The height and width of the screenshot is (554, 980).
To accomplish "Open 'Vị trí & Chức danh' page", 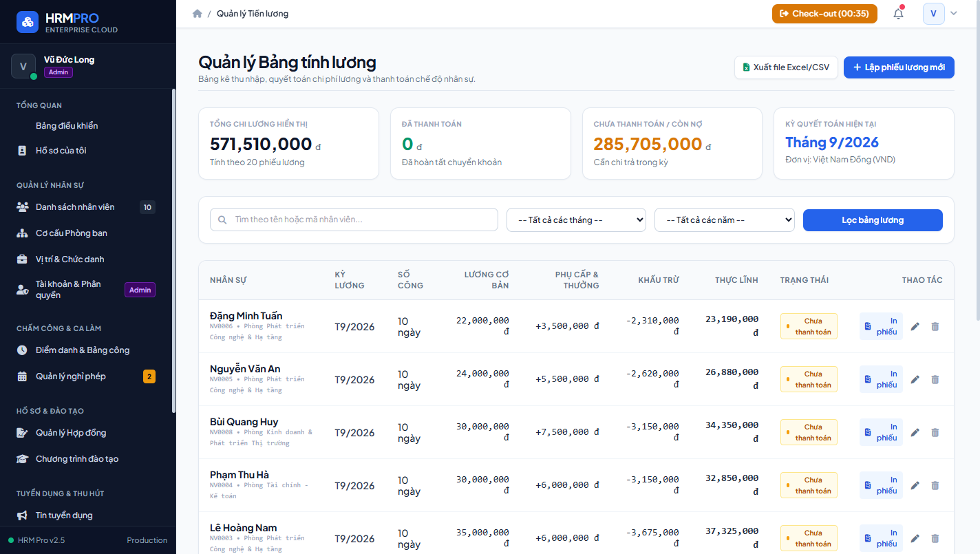I will 86,259.
